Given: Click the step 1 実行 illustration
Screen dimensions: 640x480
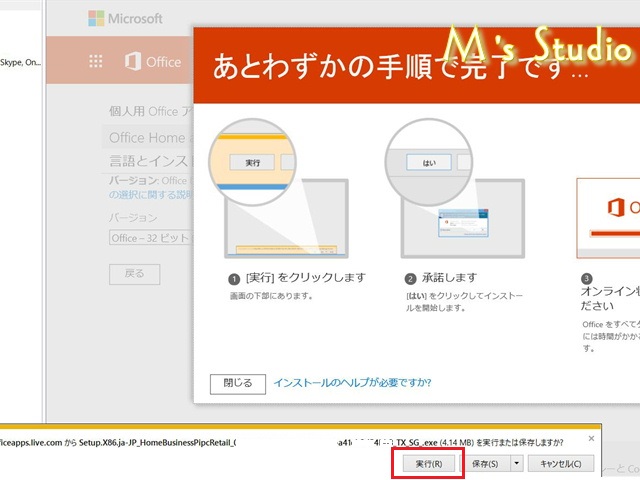Looking at the screenshot, I should pyautogui.click(x=279, y=189).
